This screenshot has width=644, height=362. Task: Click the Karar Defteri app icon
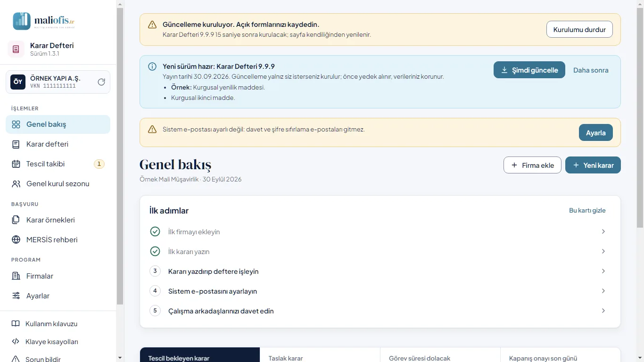tap(16, 49)
